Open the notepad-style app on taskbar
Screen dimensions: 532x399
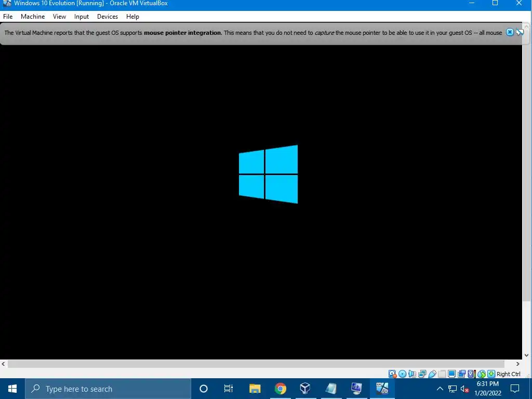click(x=331, y=389)
